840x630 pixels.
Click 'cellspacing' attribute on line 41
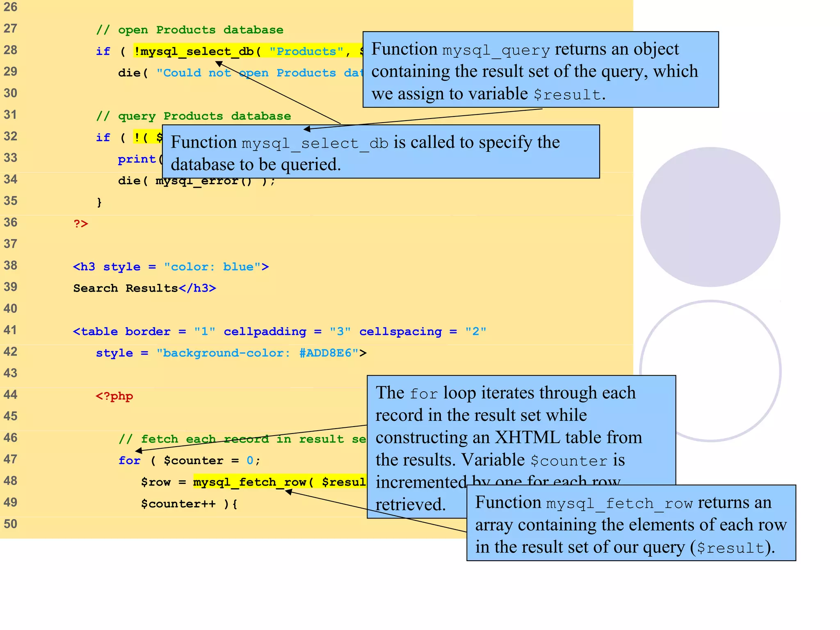click(401, 331)
